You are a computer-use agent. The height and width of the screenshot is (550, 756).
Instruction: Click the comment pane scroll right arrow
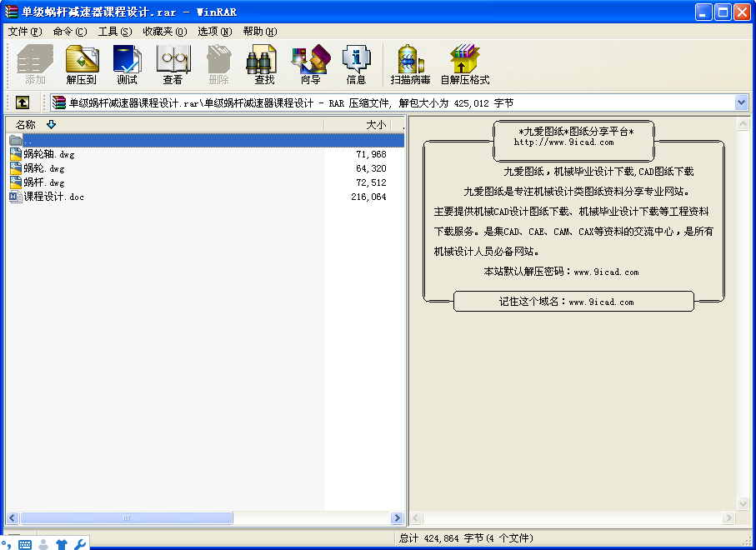728,518
